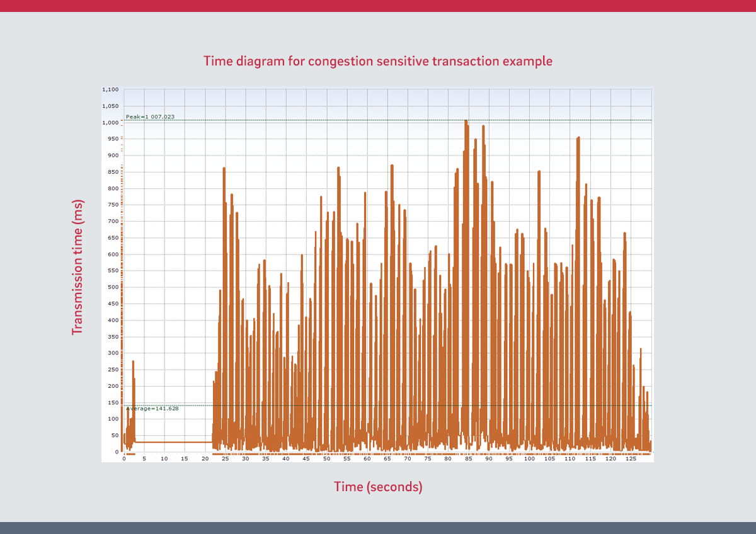Click the 0 tick on the vertical axis
This screenshot has width=756, height=534.
[117, 452]
